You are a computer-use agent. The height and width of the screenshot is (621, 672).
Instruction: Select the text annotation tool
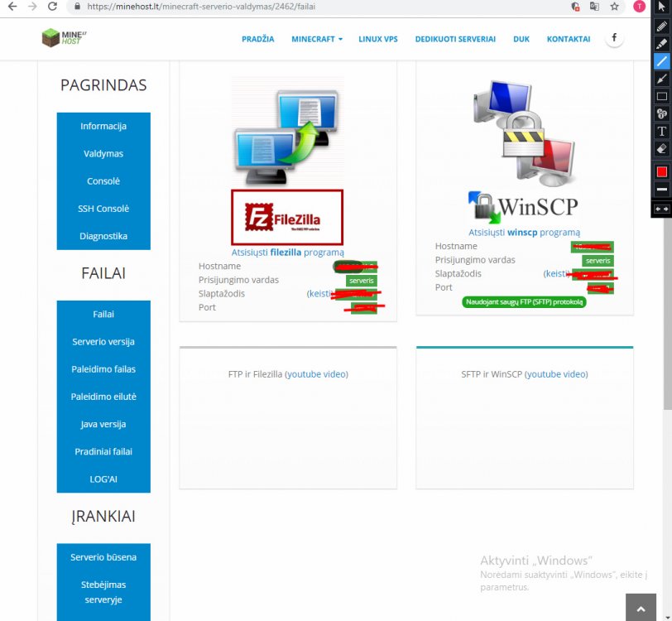[662, 131]
